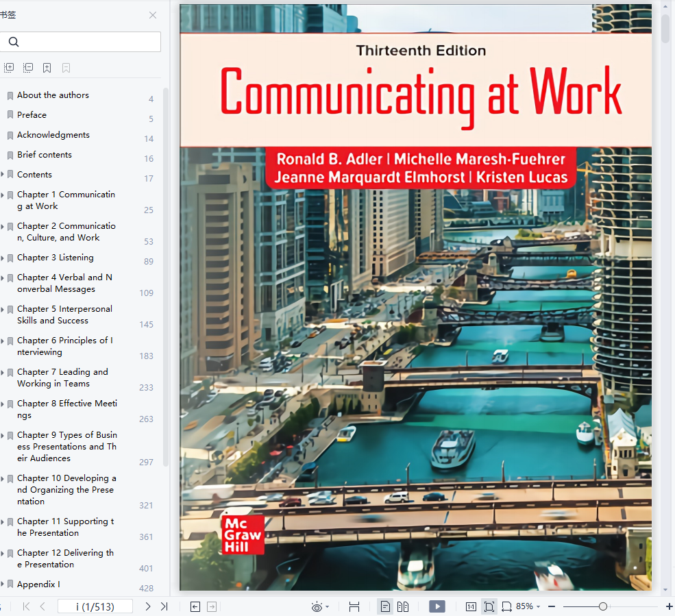The width and height of the screenshot is (675, 616).
Task: Expand Chapter 10 Developing and Organizing the Presentation
Action: 3,478
